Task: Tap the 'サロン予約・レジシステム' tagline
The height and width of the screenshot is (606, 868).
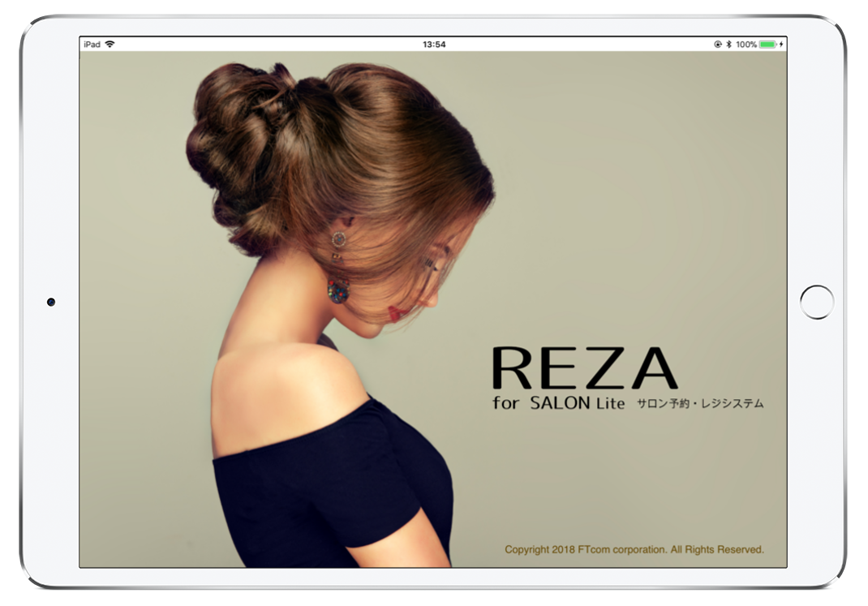Action: pos(700,403)
